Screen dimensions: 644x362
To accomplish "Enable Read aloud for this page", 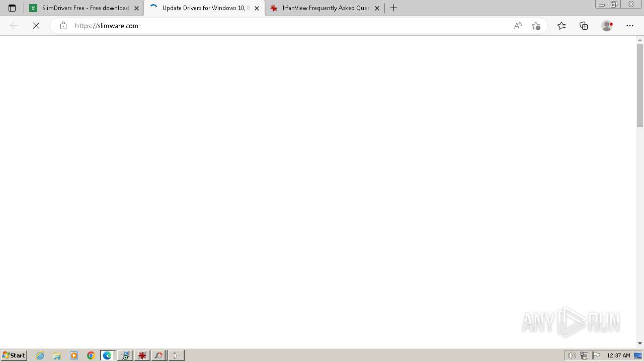I will pos(518,26).
